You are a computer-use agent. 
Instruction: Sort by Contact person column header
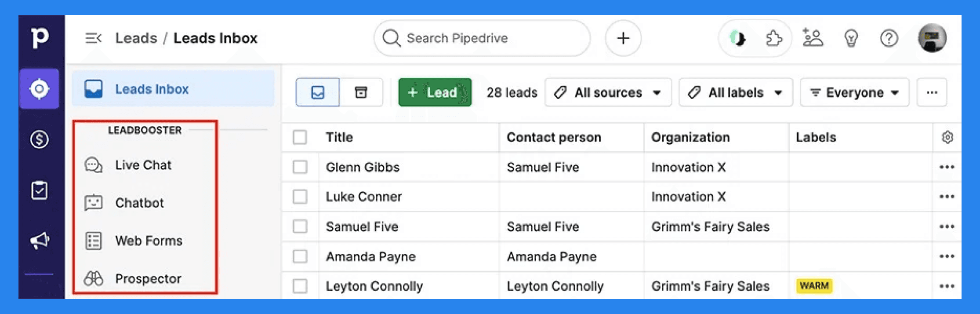click(554, 137)
